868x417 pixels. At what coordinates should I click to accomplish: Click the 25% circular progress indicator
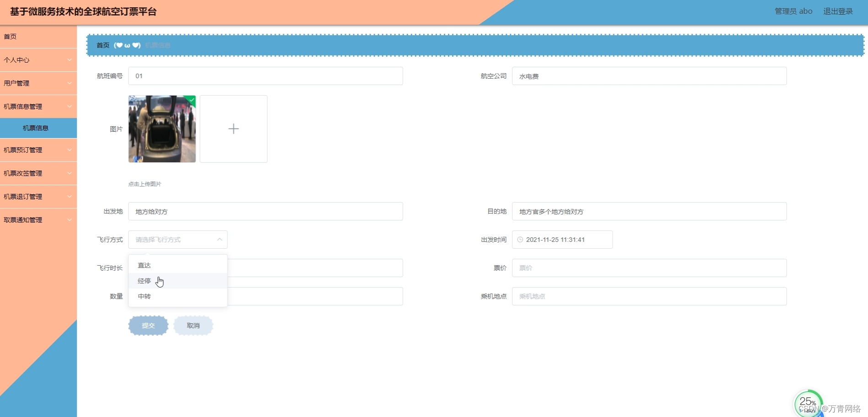(x=808, y=401)
